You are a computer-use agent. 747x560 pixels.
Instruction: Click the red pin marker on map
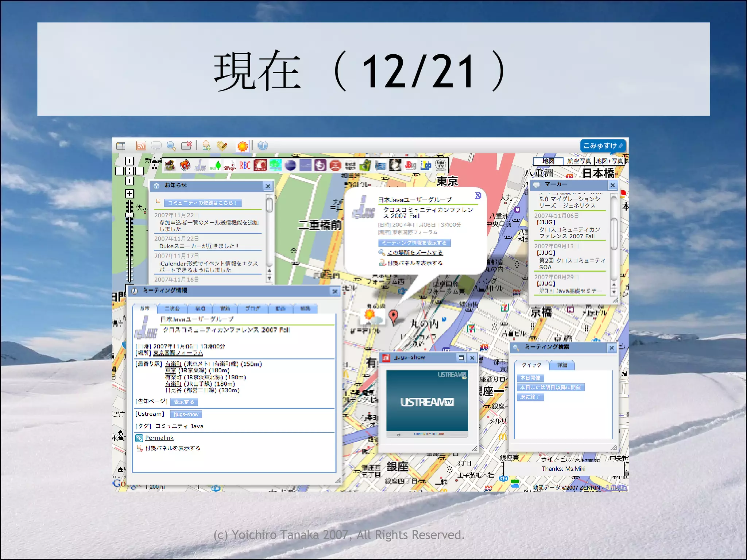pos(394,317)
